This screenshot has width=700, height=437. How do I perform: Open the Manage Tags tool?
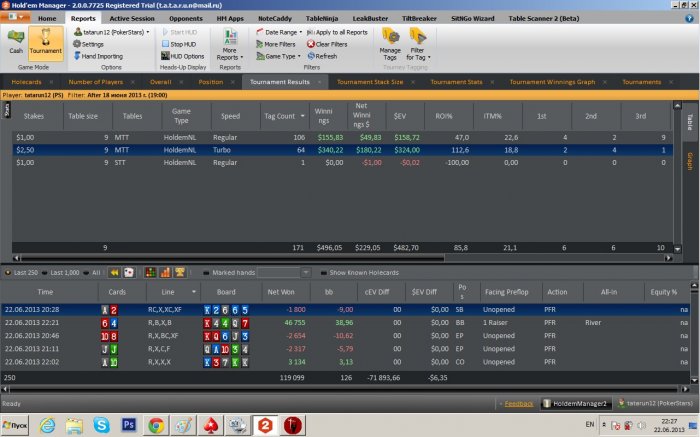coord(390,42)
